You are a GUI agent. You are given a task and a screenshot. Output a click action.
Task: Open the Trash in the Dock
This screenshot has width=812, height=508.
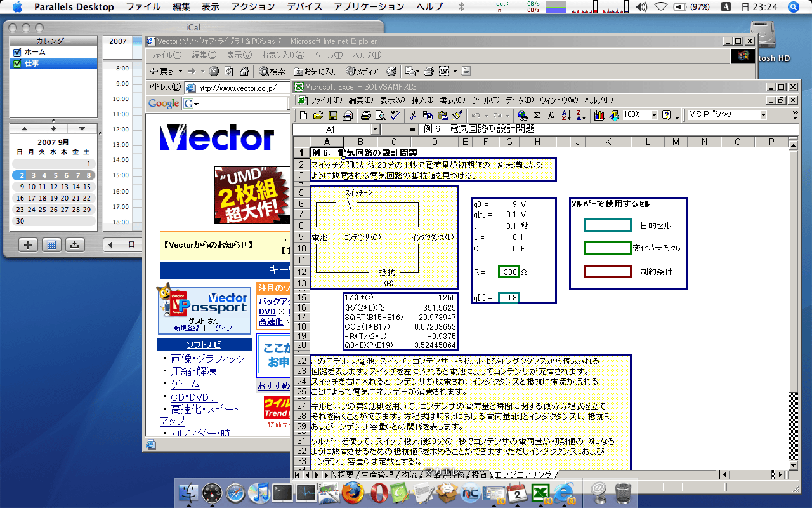pos(624,492)
